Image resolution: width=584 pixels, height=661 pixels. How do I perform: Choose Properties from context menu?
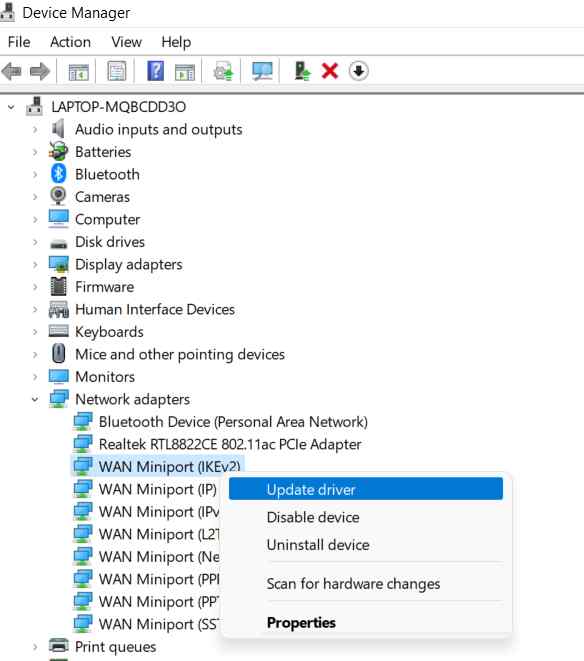366,622
